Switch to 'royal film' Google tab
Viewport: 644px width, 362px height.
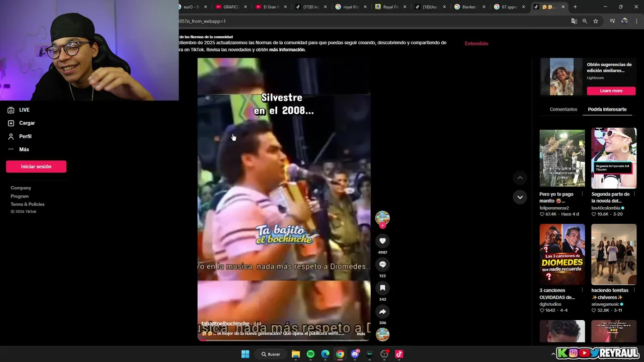click(351, 7)
